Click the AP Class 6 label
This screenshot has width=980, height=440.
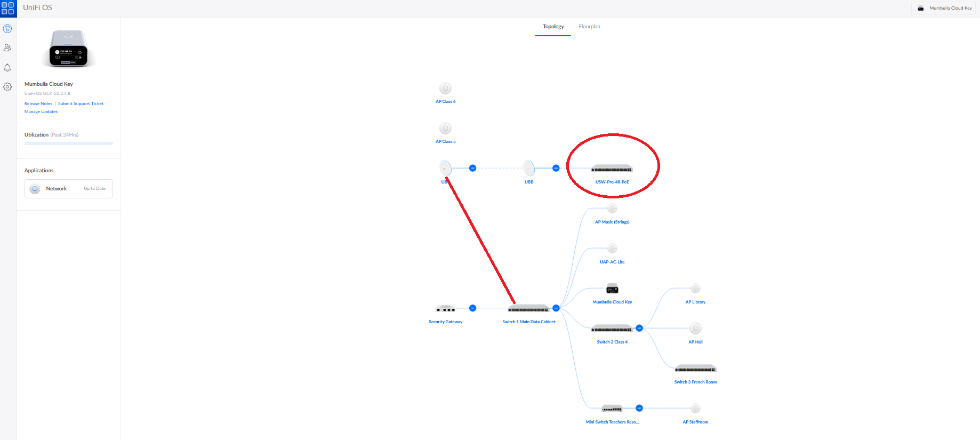[x=446, y=101]
